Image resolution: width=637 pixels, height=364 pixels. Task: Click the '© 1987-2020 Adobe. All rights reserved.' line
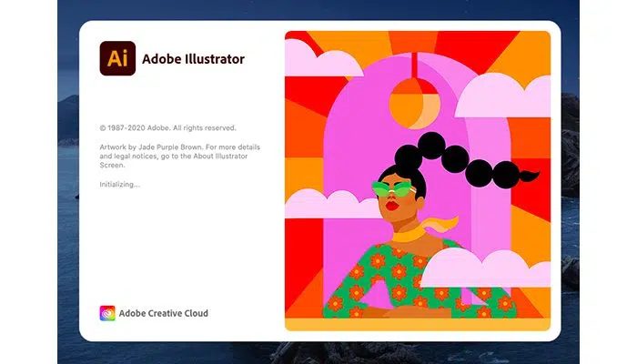(167, 128)
